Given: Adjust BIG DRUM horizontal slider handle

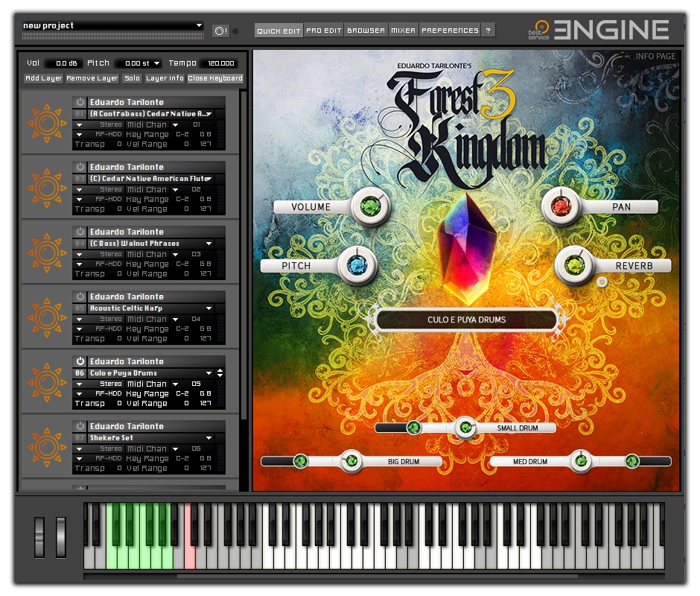Looking at the screenshot, I should (300, 460).
